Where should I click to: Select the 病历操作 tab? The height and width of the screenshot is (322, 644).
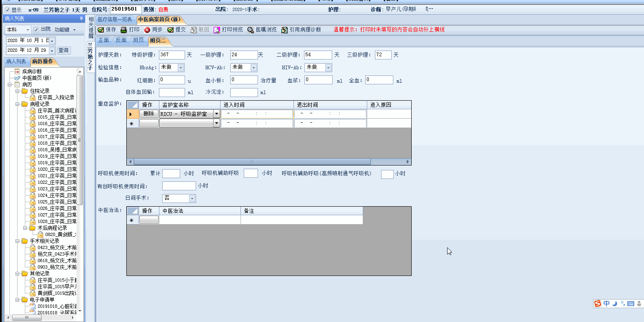(x=42, y=62)
